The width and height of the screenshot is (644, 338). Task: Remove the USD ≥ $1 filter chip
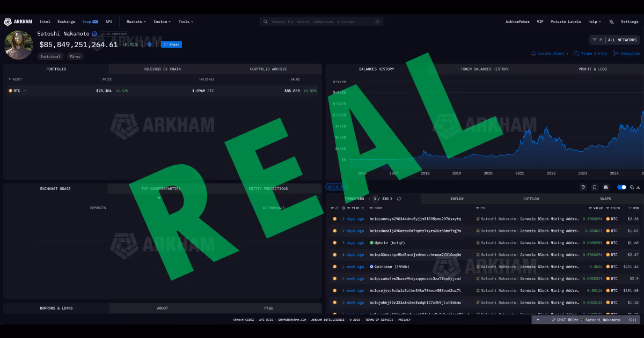336,187
